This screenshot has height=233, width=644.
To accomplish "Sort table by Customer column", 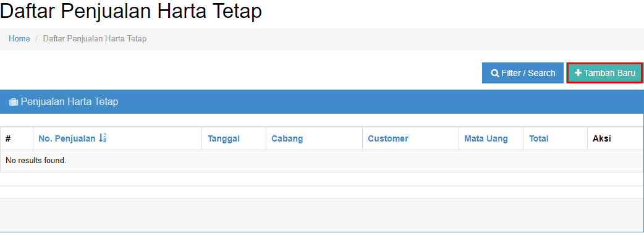I will 388,139.
